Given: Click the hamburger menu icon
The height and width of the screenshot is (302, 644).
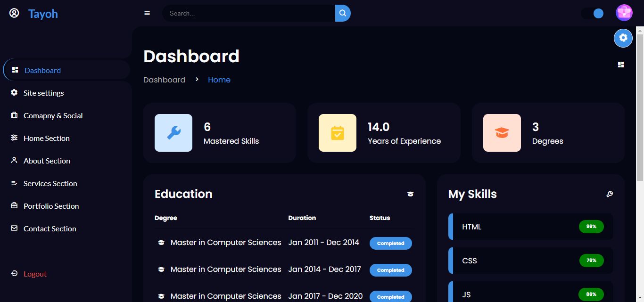Looking at the screenshot, I should pyautogui.click(x=147, y=13).
